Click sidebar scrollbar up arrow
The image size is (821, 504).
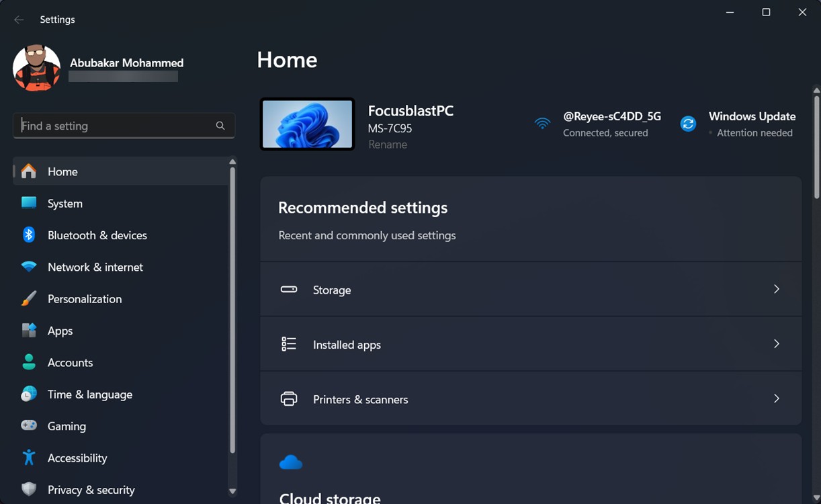pos(232,161)
